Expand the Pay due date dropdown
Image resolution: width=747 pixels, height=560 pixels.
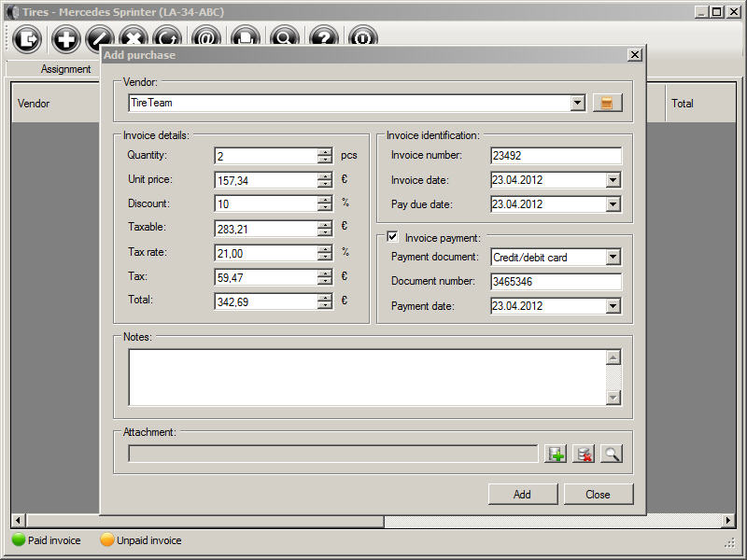point(613,204)
